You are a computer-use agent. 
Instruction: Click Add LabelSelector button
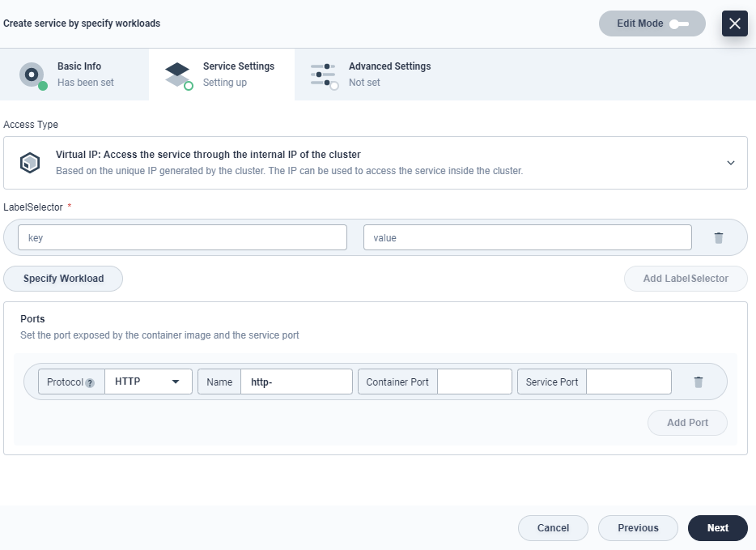click(686, 279)
